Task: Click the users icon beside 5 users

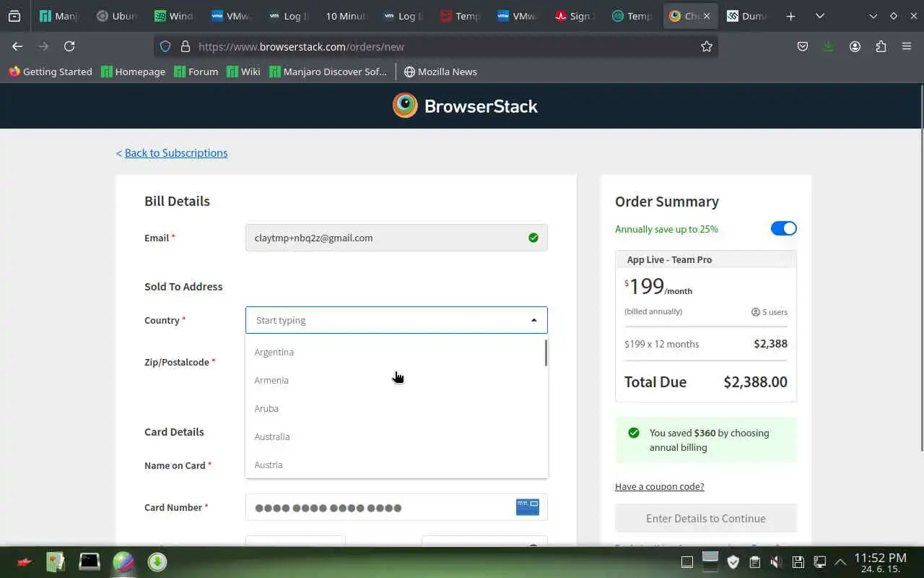Action: tap(756, 312)
